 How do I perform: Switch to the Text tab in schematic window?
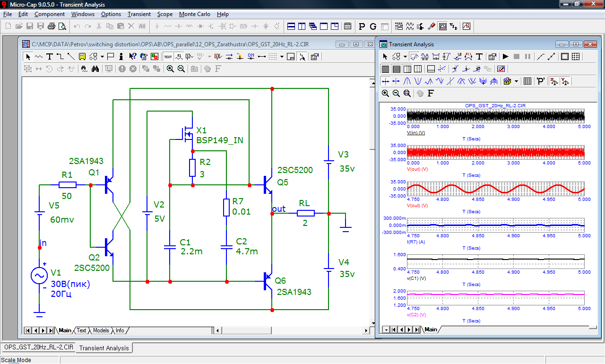(x=82, y=330)
